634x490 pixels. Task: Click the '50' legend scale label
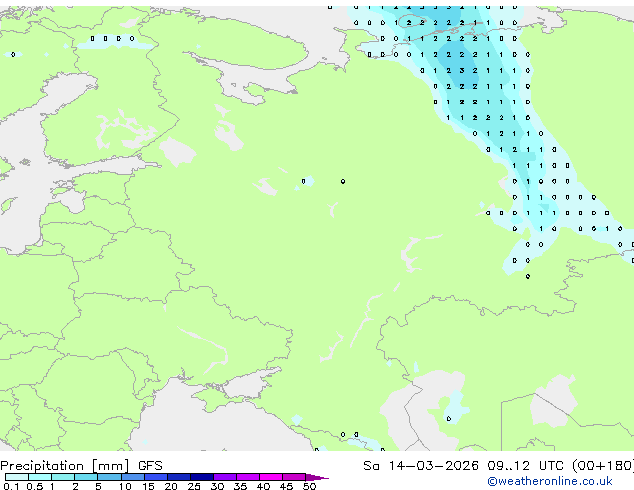tap(310, 486)
